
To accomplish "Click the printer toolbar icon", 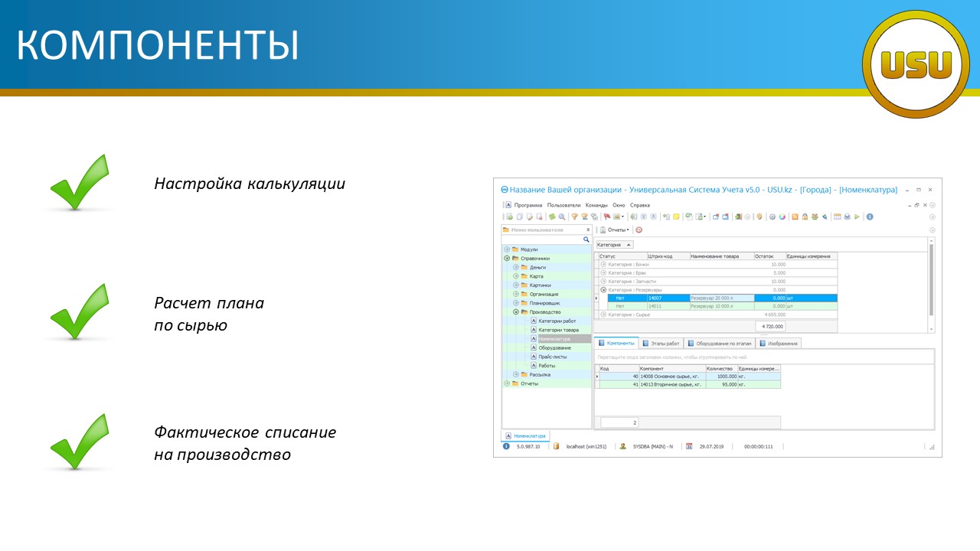I will pos(848,217).
